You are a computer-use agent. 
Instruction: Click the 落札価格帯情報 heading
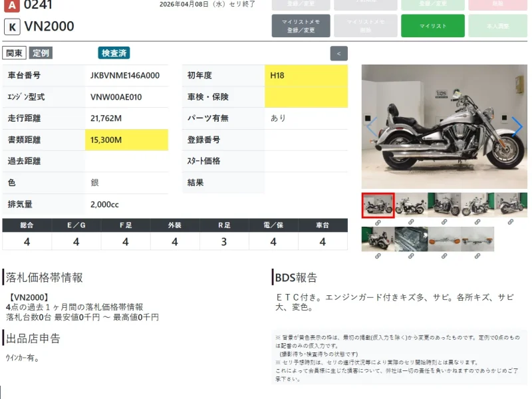(x=44, y=277)
